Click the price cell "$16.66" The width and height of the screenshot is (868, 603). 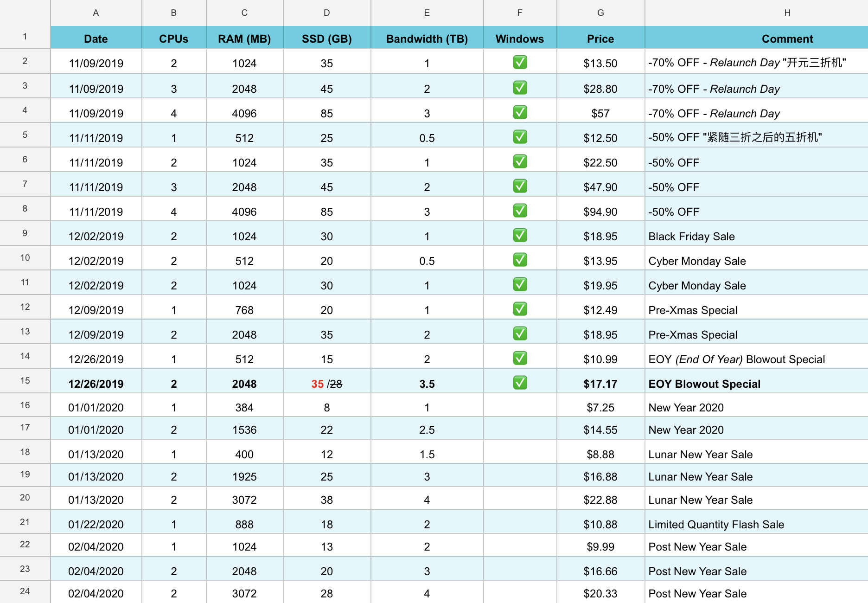coord(600,569)
